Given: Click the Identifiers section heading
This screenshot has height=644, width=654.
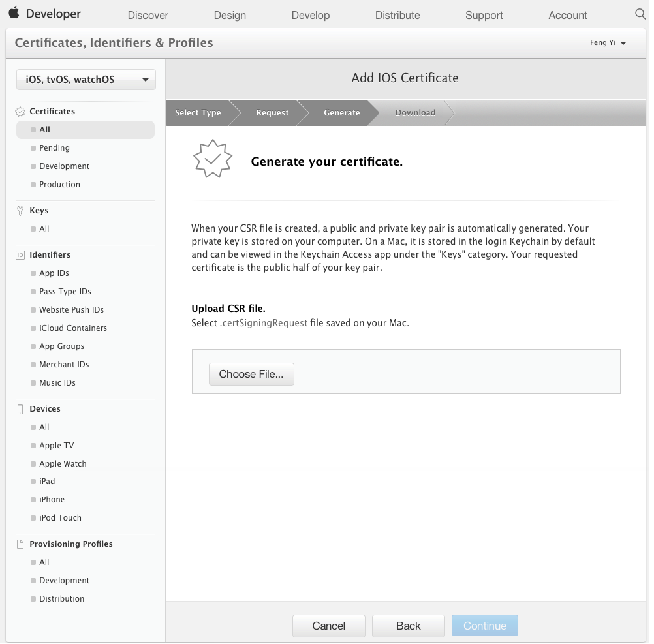Looking at the screenshot, I should coord(50,254).
